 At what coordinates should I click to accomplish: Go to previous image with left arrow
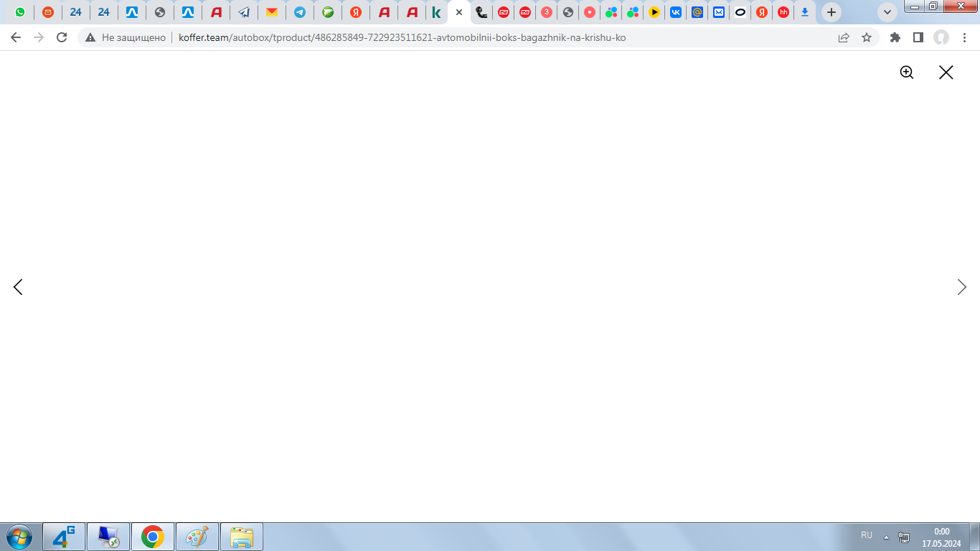tap(18, 287)
